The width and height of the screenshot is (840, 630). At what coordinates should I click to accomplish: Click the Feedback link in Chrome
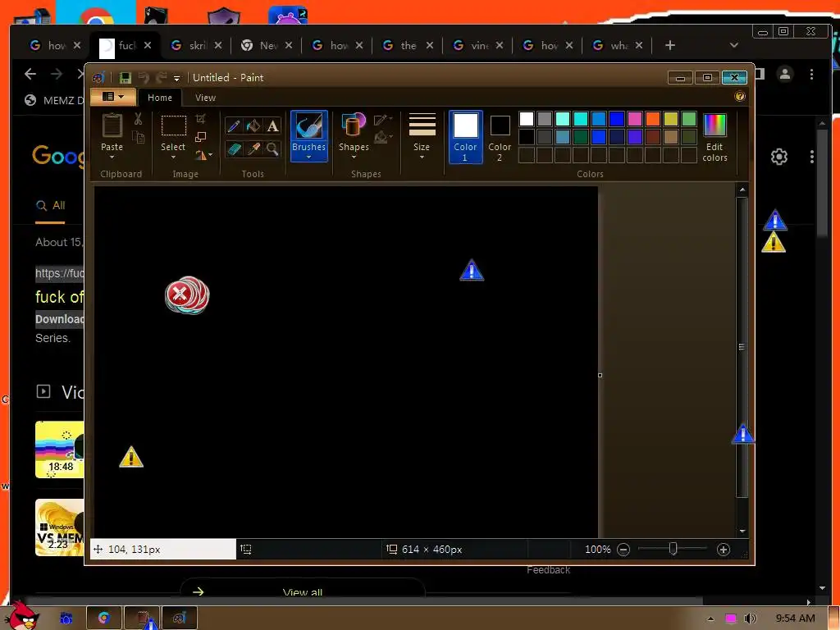[548, 570]
